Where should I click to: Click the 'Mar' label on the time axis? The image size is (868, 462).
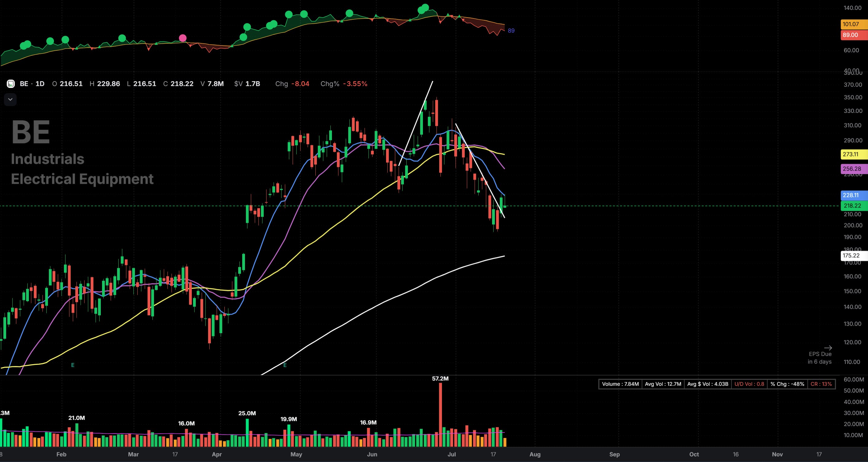pyautogui.click(x=133, y=454)
